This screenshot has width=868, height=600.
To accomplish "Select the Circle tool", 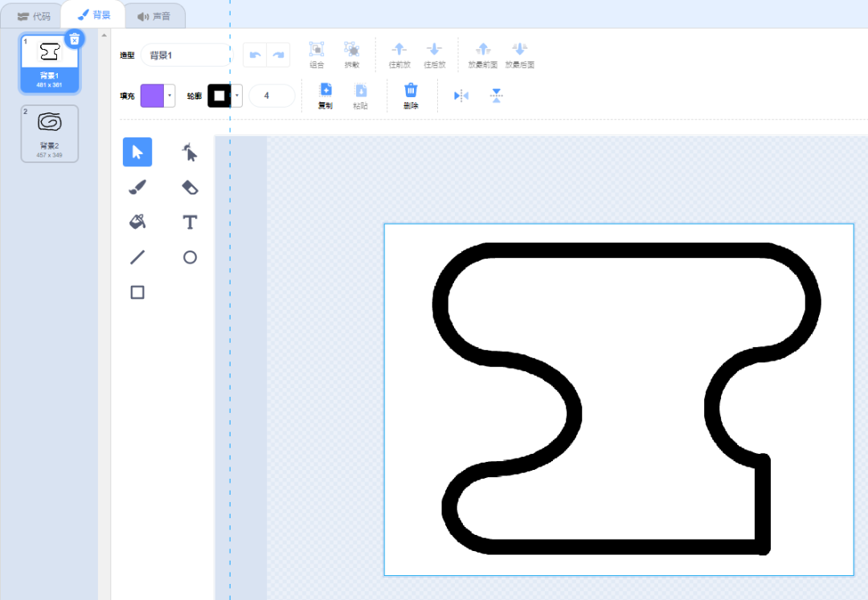I will coord(190,257).
